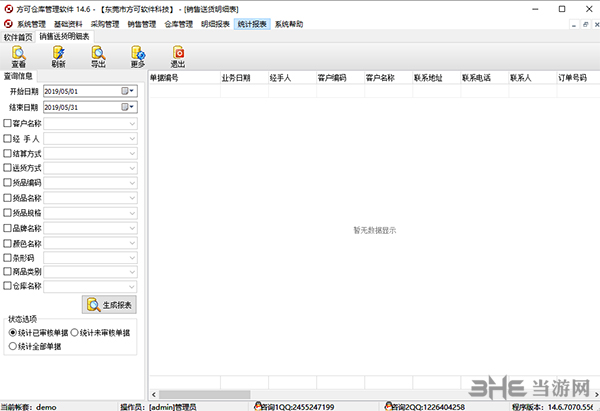Click the 刷新 refresh toolbar icon
Viewport: 600px width, 411px height.
[x=59, y=57]
